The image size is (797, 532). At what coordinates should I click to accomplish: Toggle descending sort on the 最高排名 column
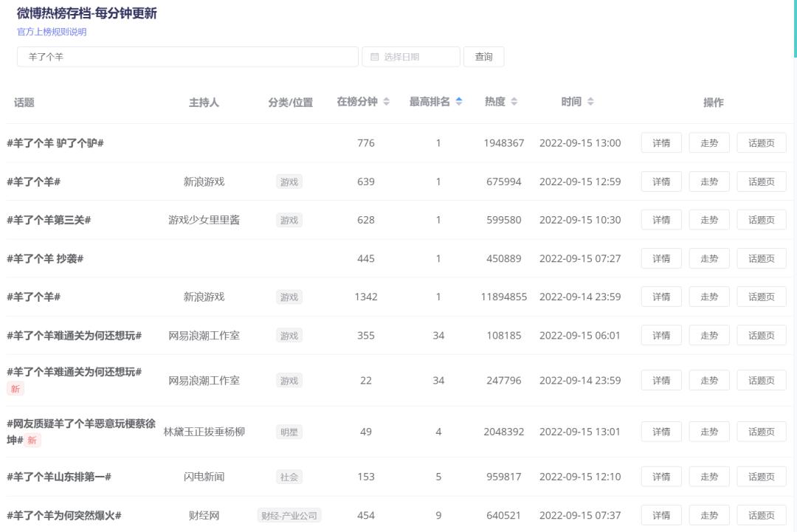point(459,104)
